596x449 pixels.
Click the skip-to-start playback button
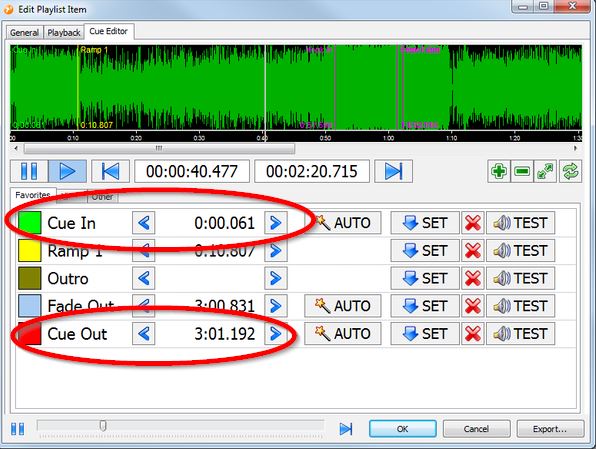(x=111, y=171)
